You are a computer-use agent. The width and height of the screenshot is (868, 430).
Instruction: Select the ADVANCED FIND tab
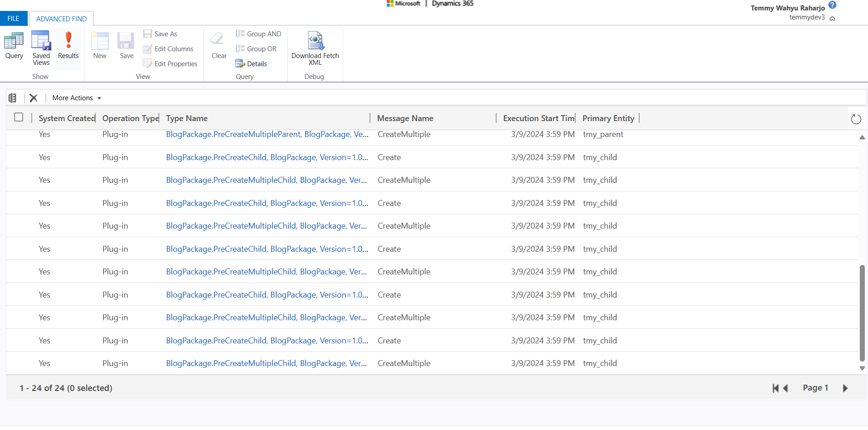[x=61, y=19]
